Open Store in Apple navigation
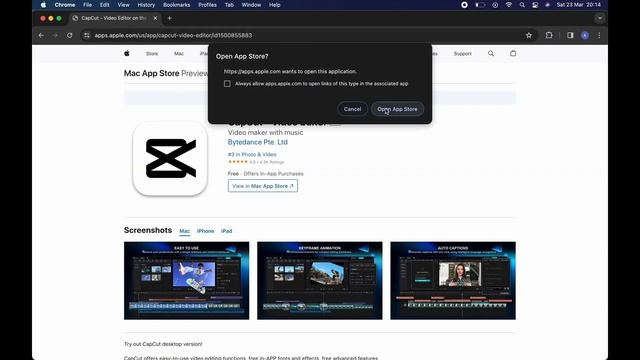Screen dimensions: 640x360 152,53
